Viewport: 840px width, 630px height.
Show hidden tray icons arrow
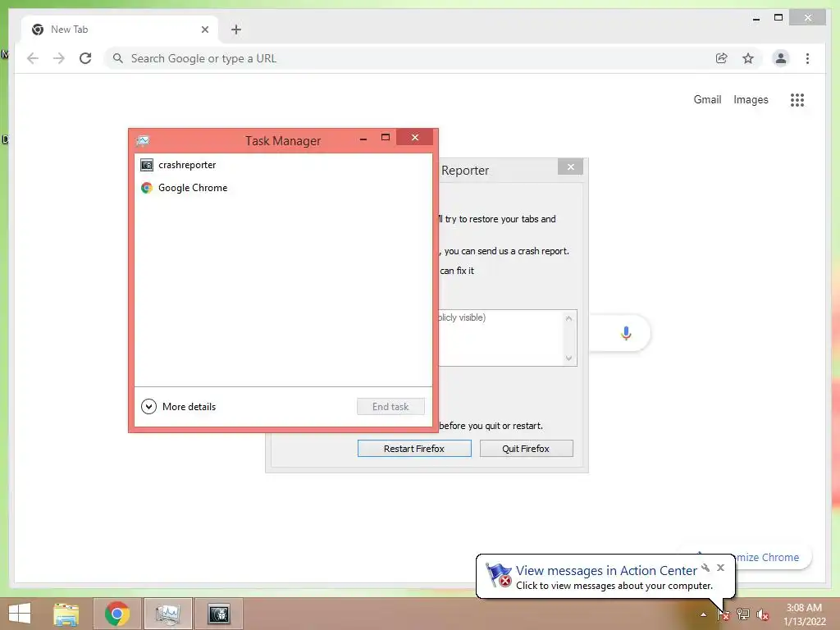703,614
